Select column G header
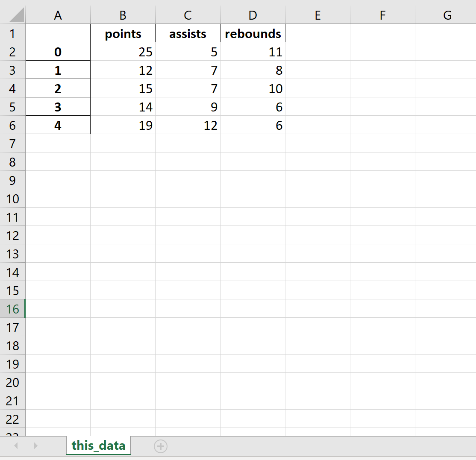 pos(447,15)
